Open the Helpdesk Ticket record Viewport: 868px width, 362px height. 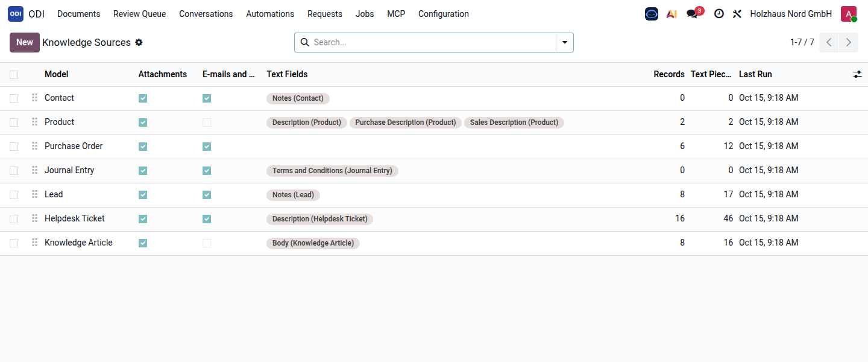point(75,218)
